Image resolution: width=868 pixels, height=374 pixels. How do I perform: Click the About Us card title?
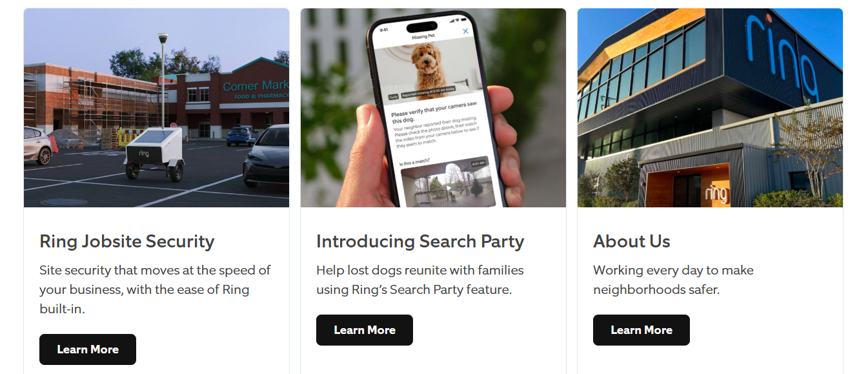pos(632,242)
